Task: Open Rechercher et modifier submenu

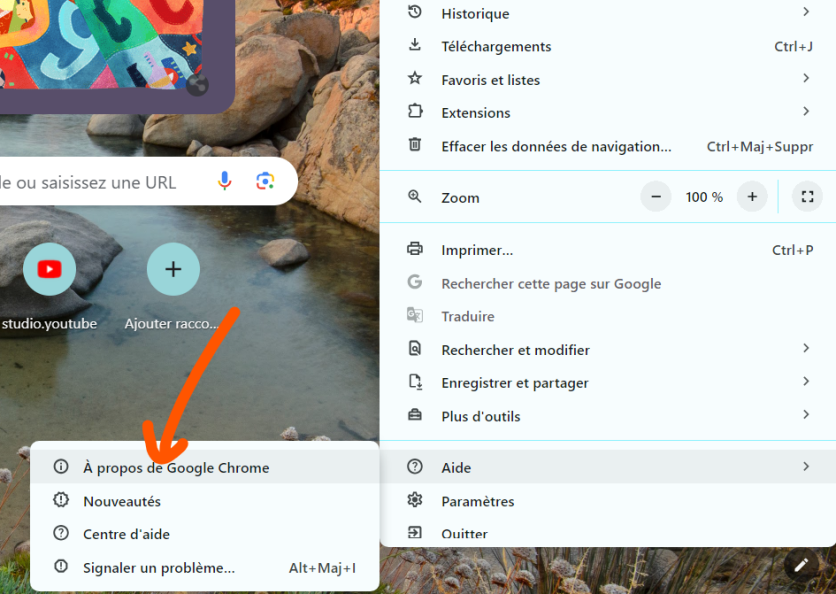Action: [608, 350]
